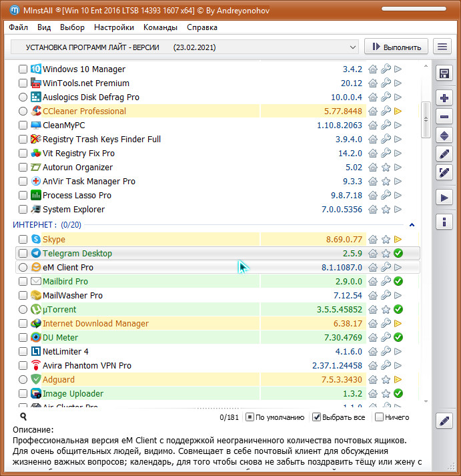
Task: Click the Vit Registry Fix Pro entry
Action: [217, 154]
